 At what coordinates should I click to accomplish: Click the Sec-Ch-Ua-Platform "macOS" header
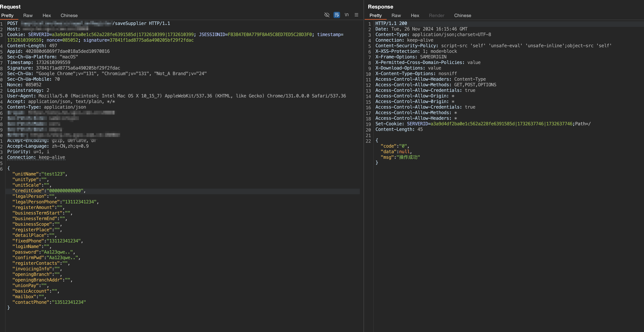click(x=43, y=57)
